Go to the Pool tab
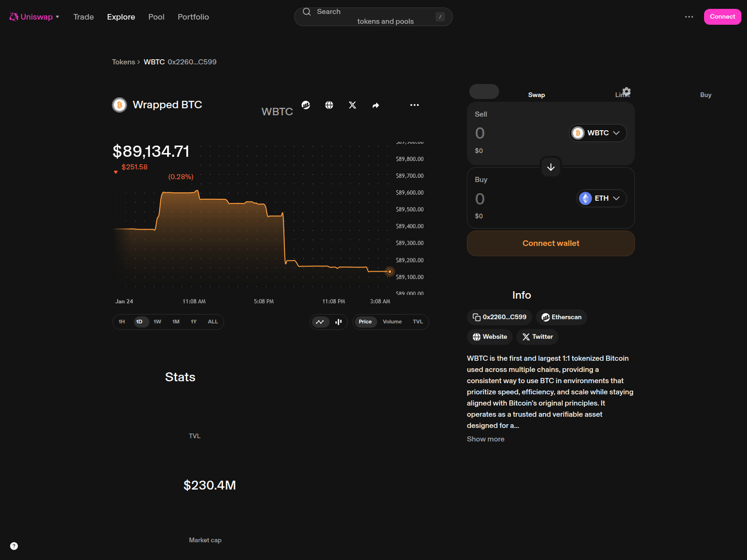747x560 pixels. click(x=156, y=17)
